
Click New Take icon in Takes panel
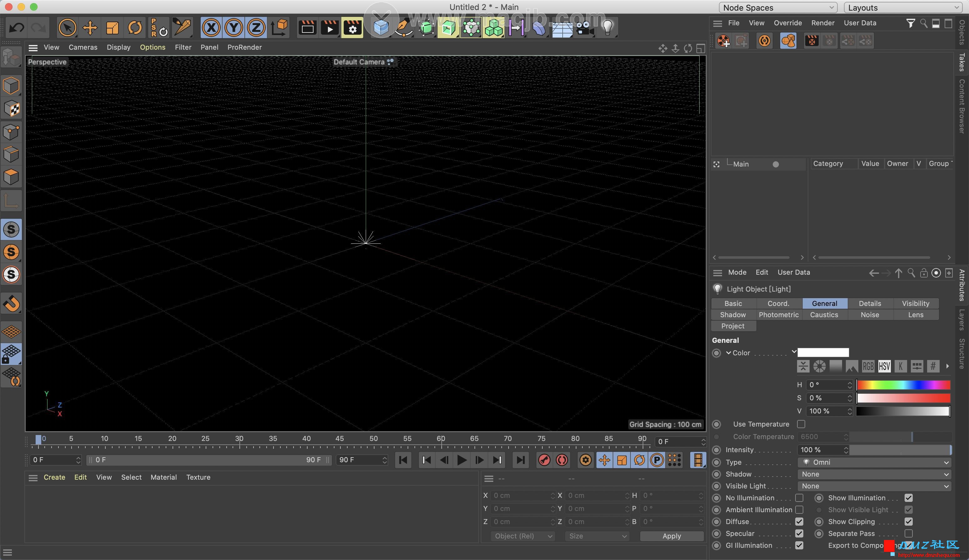(x=723, y=41)
